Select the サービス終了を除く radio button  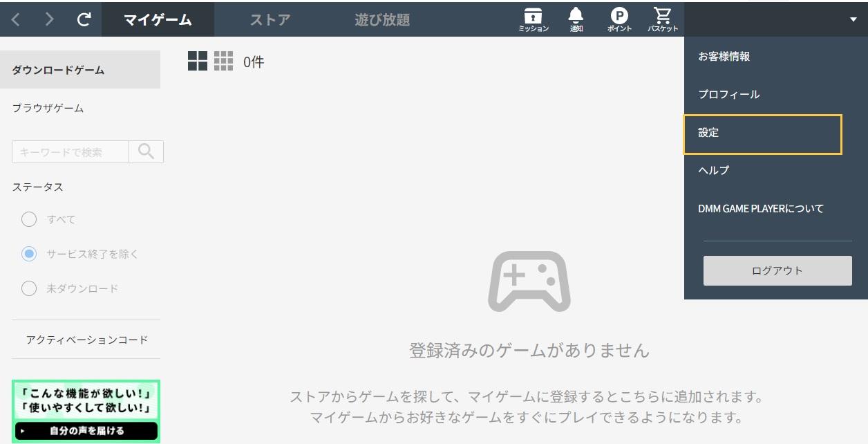pyautogui.click(x=29, y=254)
